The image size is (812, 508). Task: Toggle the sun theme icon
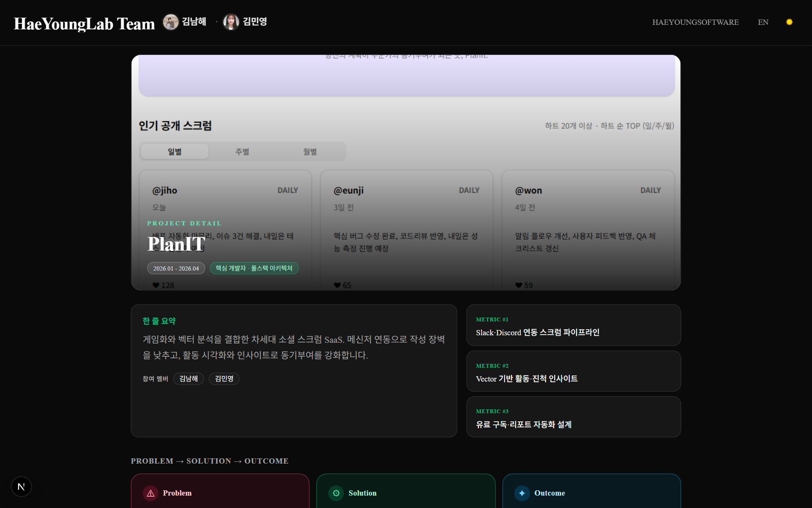789,22
